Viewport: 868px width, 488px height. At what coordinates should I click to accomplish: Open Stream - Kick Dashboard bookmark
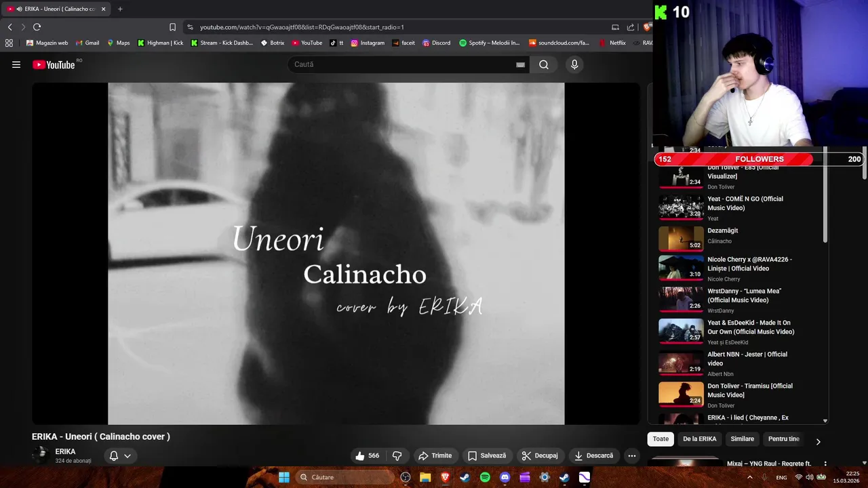(222, 43)
